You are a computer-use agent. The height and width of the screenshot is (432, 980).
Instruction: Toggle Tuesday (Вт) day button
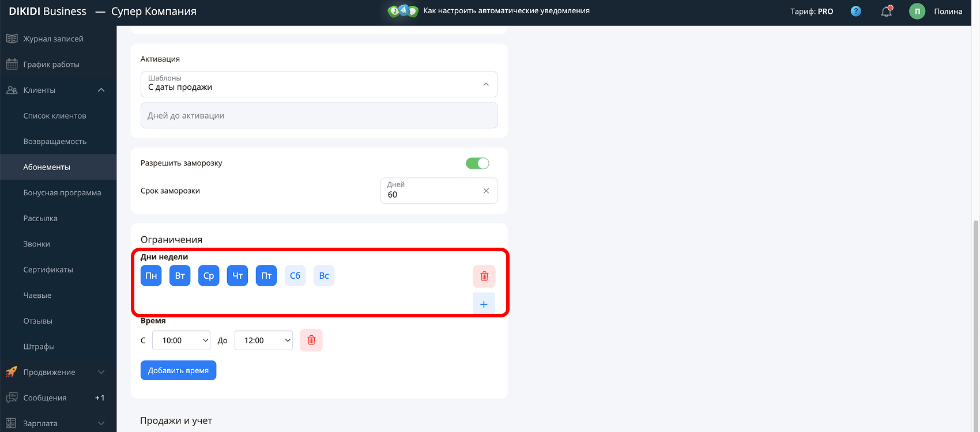pos(180,275)
